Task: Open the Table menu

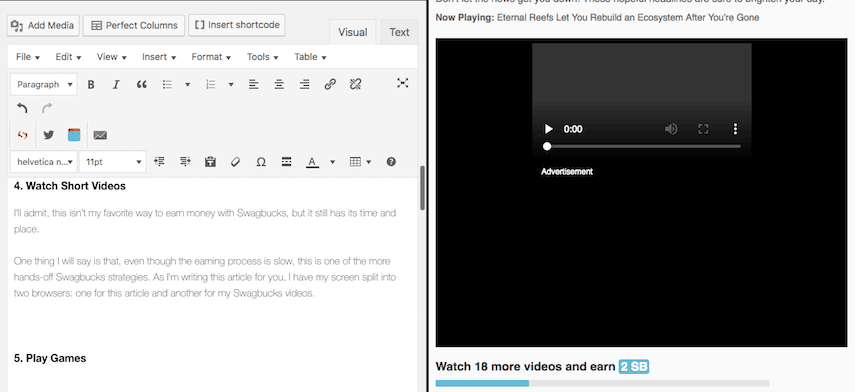Action: (x=310, y=57)
